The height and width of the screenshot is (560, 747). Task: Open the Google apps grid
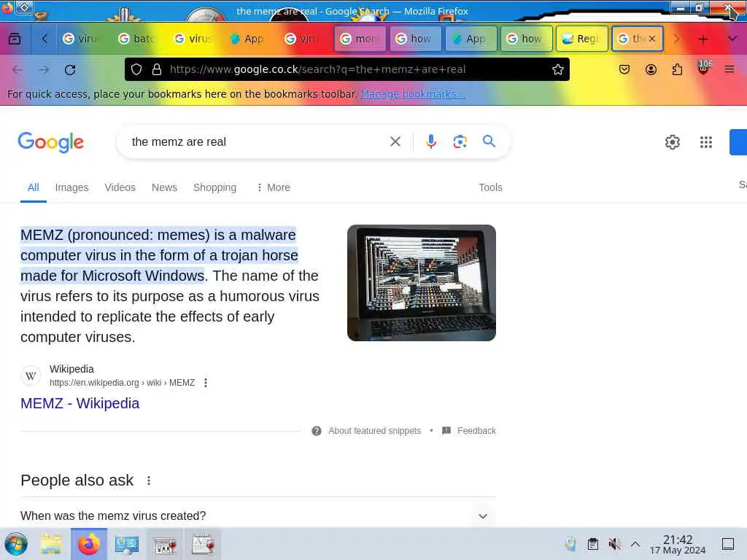click(705, 142)
